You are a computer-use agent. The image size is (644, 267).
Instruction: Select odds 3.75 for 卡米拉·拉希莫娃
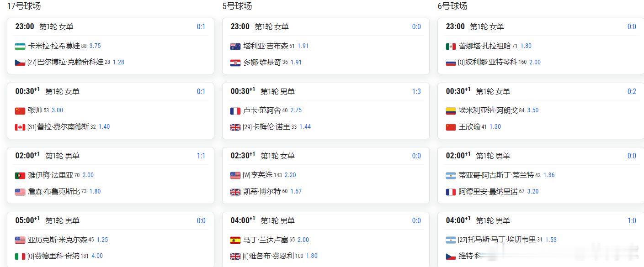(95, 46)
